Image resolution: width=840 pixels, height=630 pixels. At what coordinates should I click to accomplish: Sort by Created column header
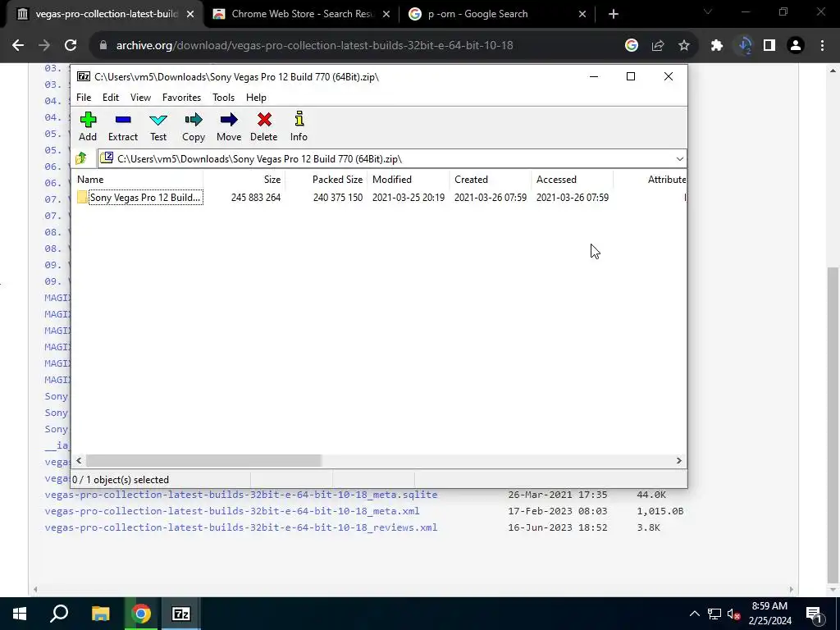pos(491,180)
